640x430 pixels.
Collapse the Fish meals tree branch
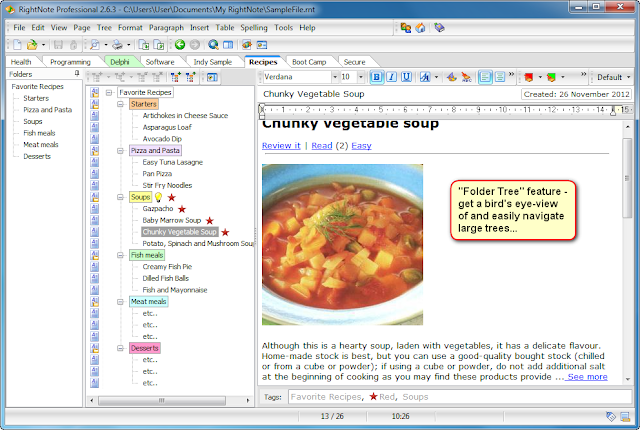coord(120,255)
